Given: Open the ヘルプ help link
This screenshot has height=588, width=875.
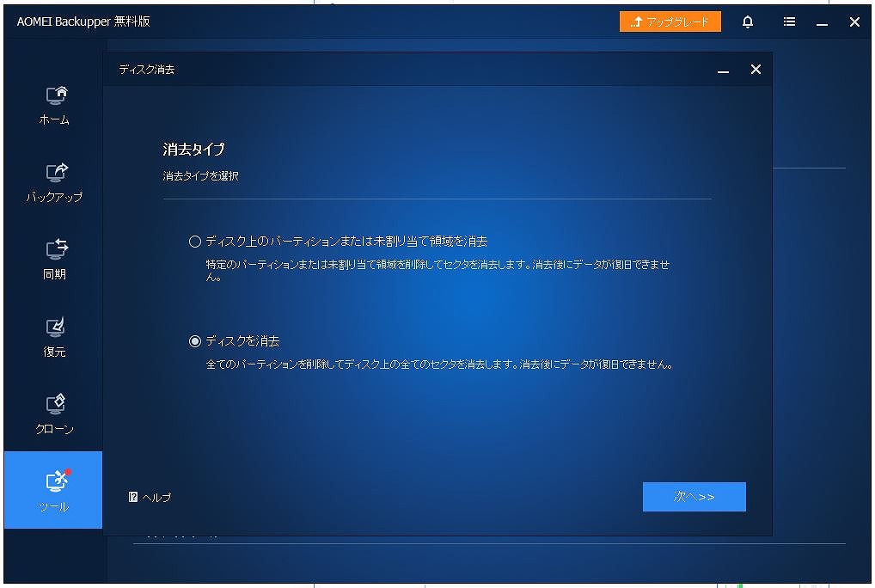Looking at the screenshot, I should tap(150, 497).
